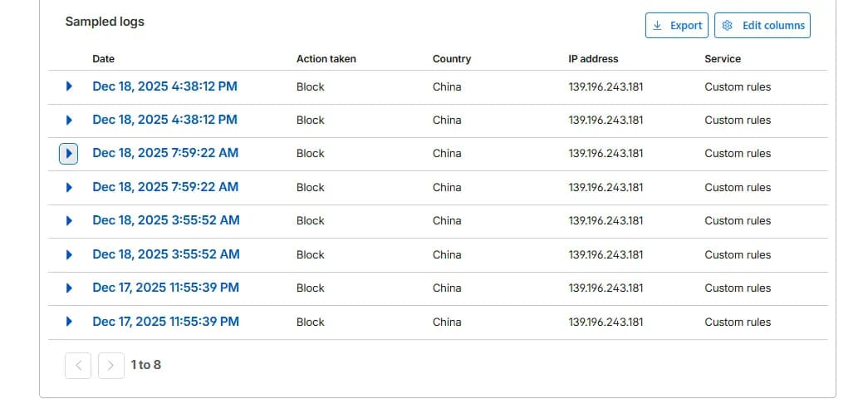Expand the first 4:38:12 PM log row
The width and height of the screenshot is (868, 399).
(x=69, y=86)
